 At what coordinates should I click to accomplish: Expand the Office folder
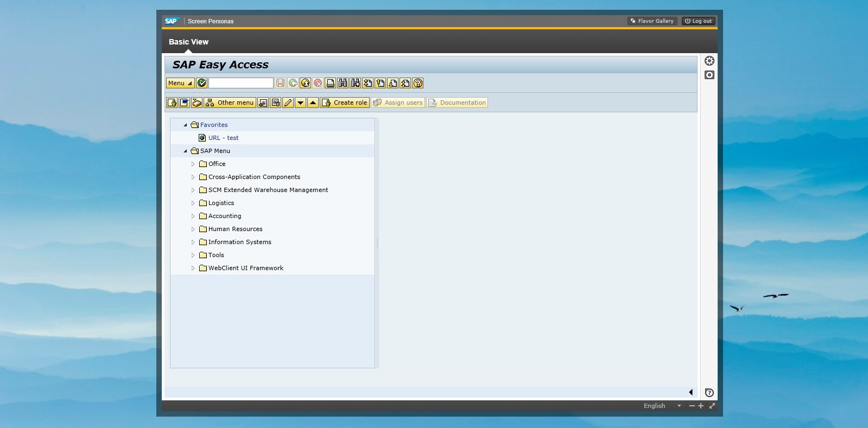pyautogui.click(x=193, y=164)
